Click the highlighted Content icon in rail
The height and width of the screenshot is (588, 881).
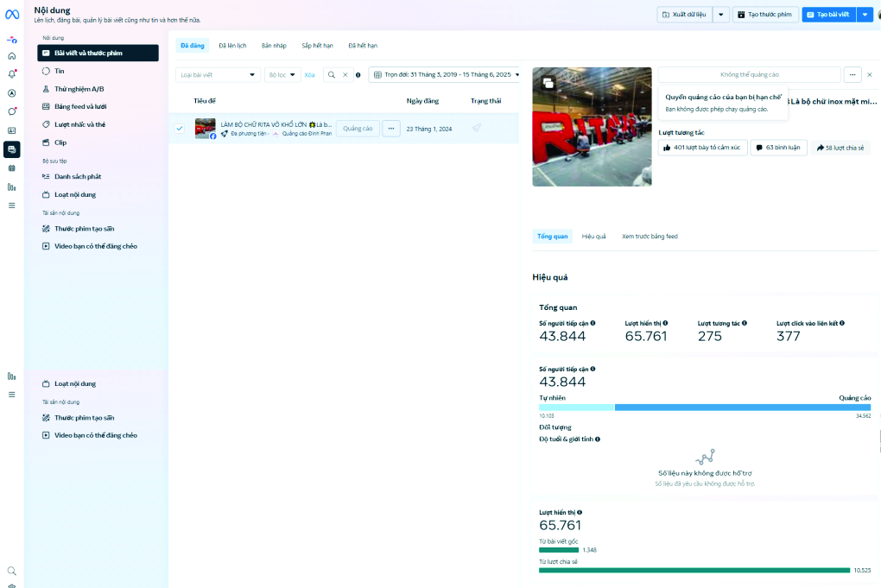(12, 149)
